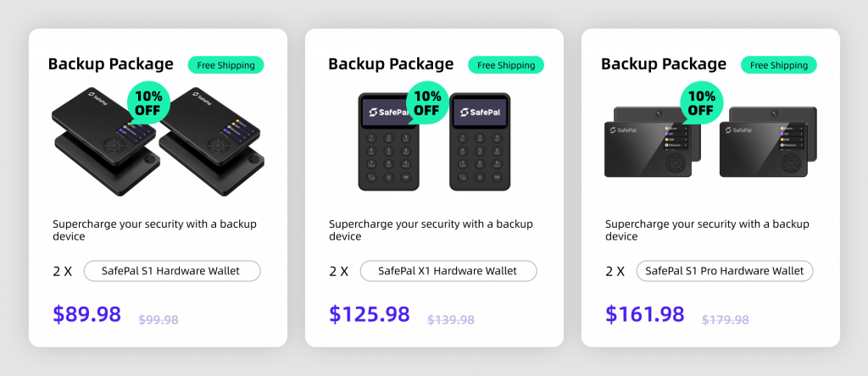Viewport: 868px width, 376px height.
Task: Select SafePal S1 Pro Hardware Wallet pill
Action: click(725, 271)
